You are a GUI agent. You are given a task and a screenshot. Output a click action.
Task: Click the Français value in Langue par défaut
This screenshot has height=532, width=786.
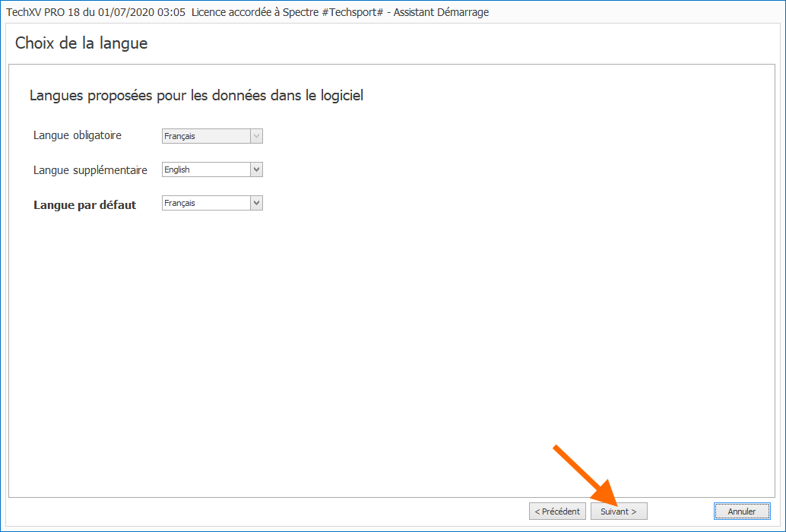pyautogui.click(x=205, y=203)
